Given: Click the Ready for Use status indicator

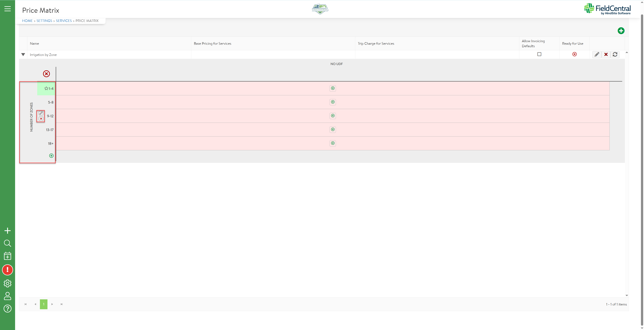Looking at the screenshot, I should [575, 54].
